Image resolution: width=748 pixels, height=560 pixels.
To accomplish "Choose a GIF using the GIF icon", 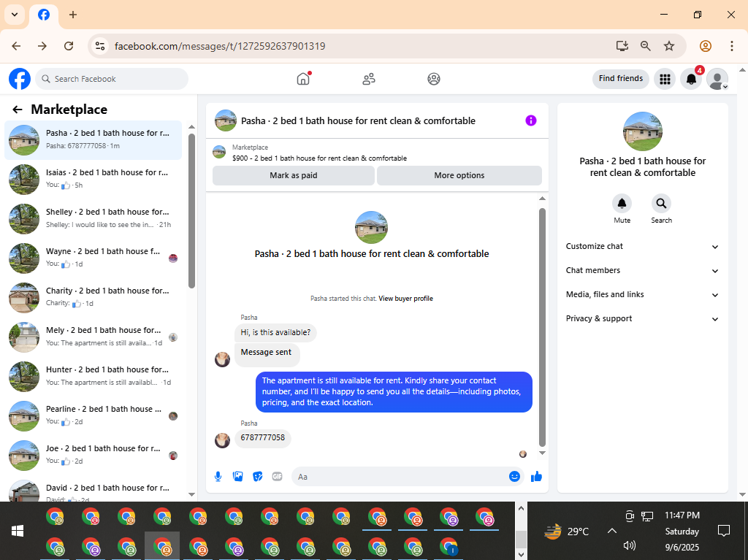I will coord(277,477).
